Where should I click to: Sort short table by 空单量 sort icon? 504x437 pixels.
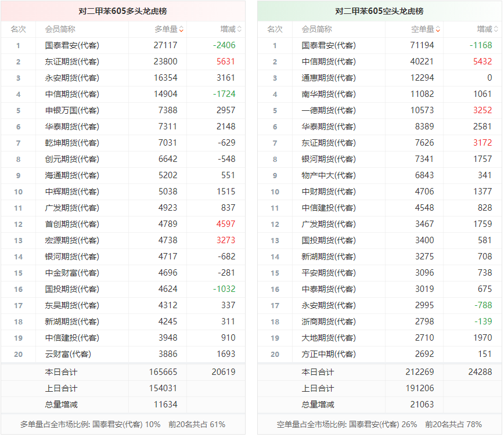click(x=438, y=29)
